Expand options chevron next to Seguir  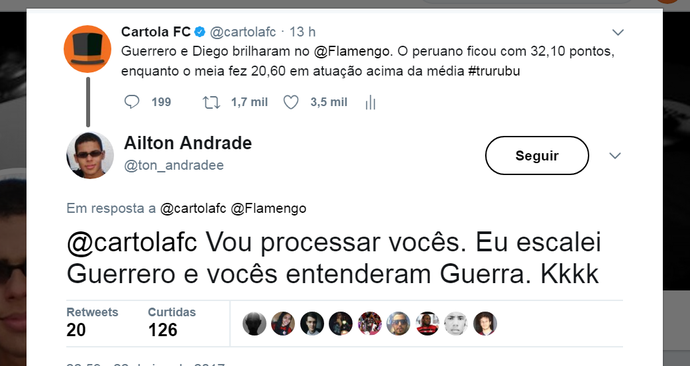[x=615, y=155]
